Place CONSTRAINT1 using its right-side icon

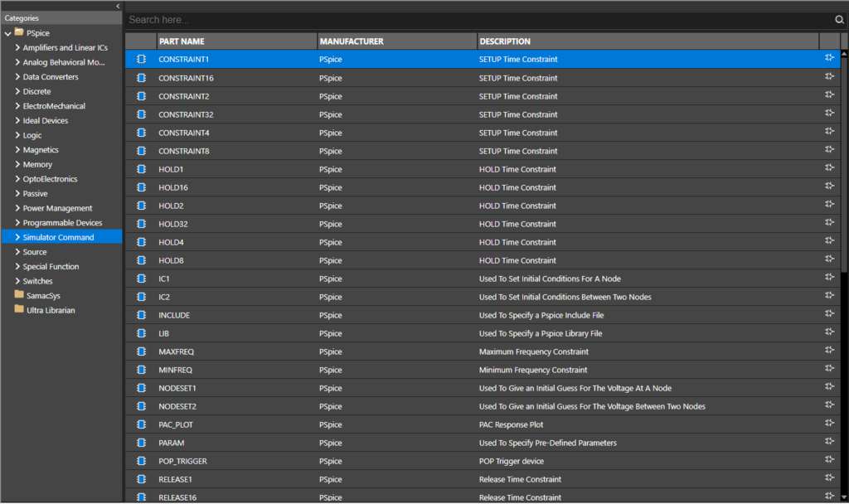pos(829,57)
